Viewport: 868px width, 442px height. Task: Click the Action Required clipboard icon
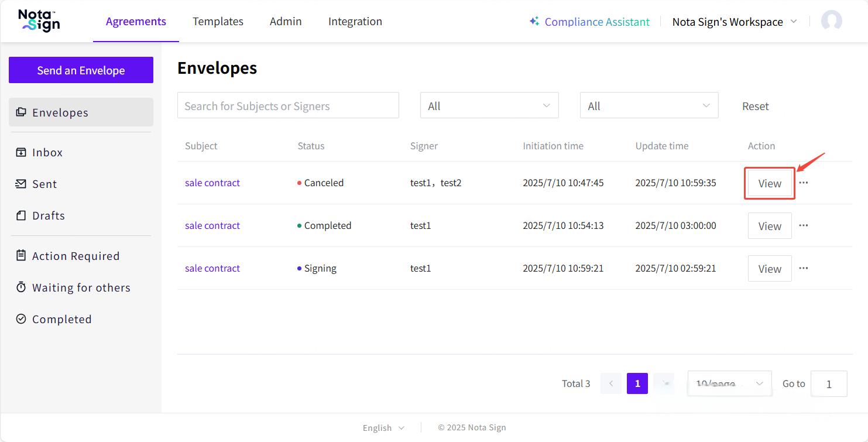pyautogui.click(x=21, y=256)
